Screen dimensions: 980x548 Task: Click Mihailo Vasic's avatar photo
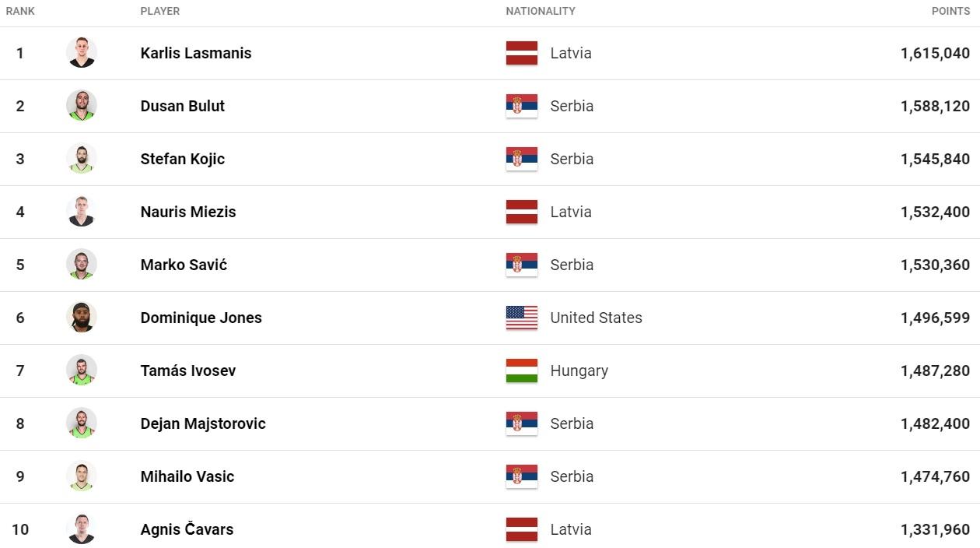coord(82,476)
